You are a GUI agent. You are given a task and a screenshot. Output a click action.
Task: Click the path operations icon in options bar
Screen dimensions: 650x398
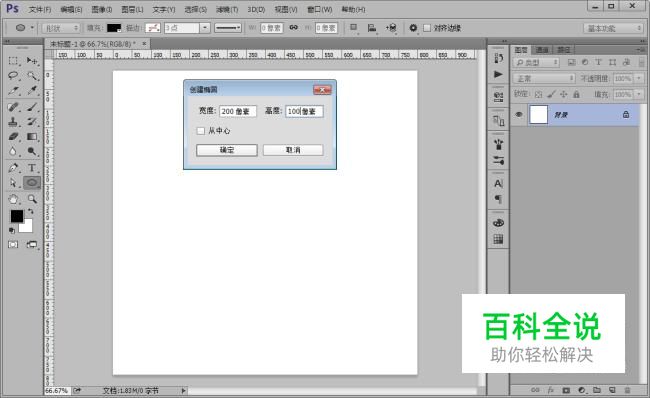click(x=354, y=28)
